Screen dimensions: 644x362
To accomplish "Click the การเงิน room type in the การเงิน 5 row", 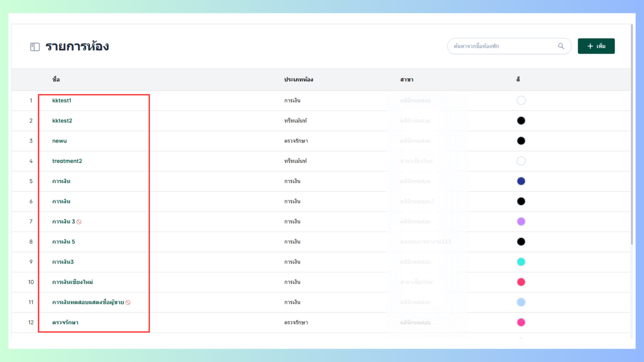I will click(x=292, y=242).
